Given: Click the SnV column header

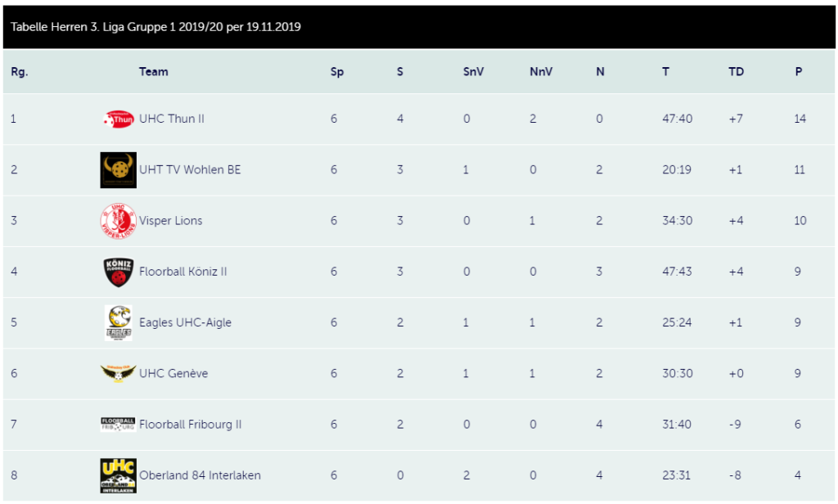Looking at the screenshot, I should tap(473, 72).
